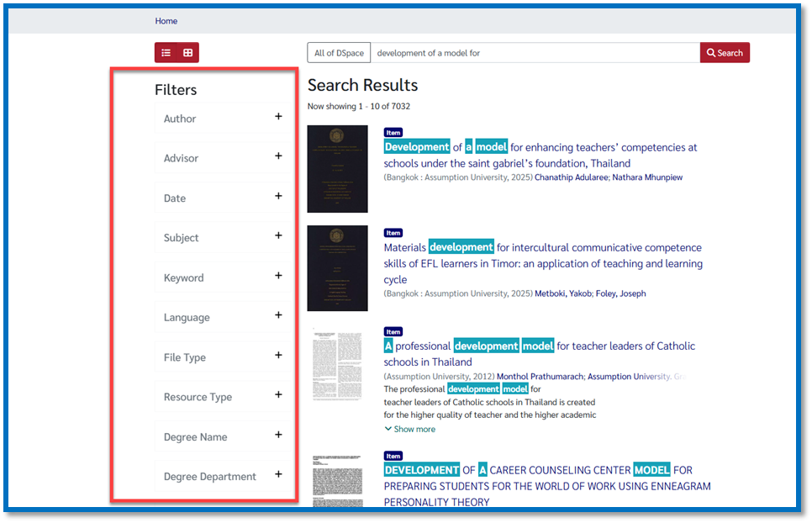Switch to grid view layout
This screenshot has height=523, width=812.
pos(188,53)
